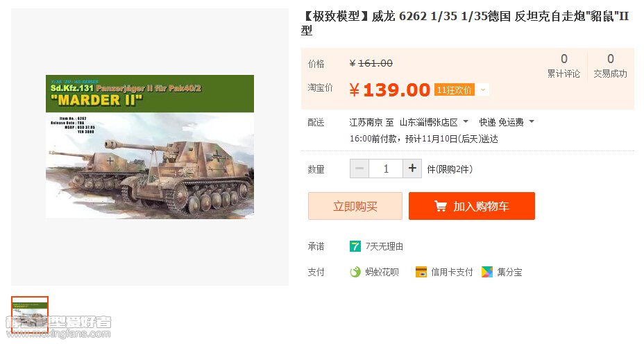Image resolution: width=644 pixels, height=344 pixels.
Task: Click the 蚂蚁花呗 payment icon
Action: coord(355,272)
